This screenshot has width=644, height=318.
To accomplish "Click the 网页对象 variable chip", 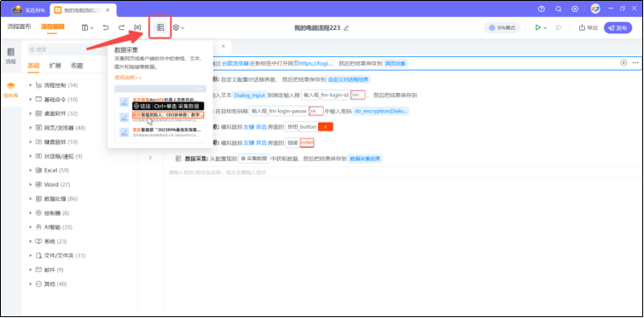I will tap(397, 64).
